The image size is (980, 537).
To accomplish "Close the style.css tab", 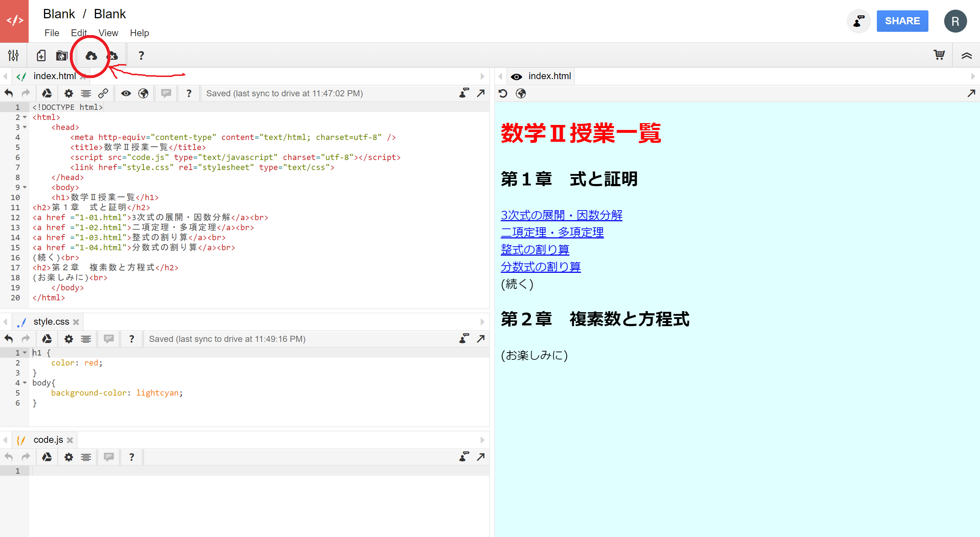I will tap(76, 322).
